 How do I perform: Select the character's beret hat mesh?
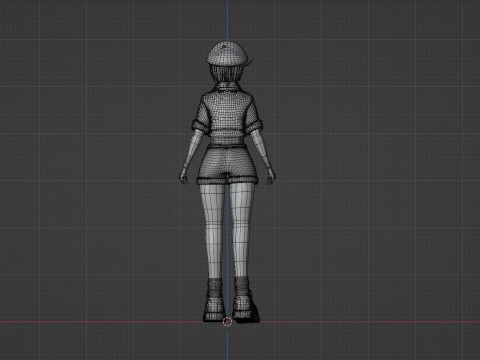pyautogui.click(x=228, y=53)
